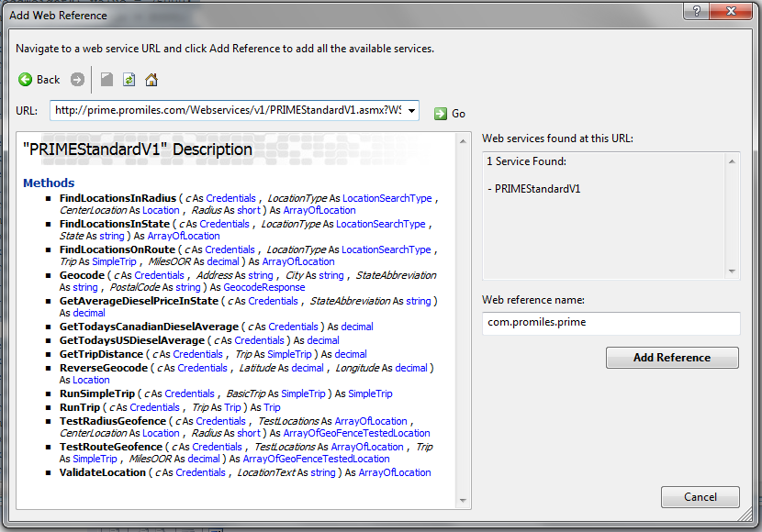Open the URL history dropdown arrow
The image size is (762, 532).
pos(411,111)
